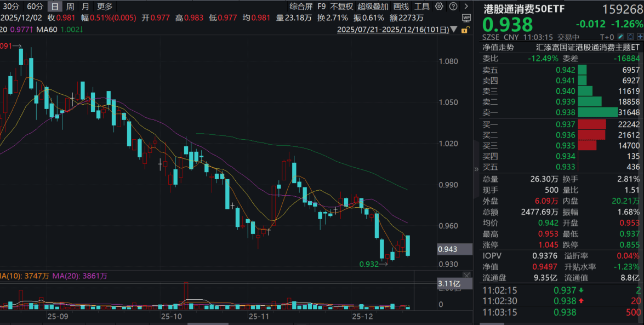The height and width of the screenshot is (325, 644).
Task: Expand toolbar with right chevron arrow
Action: pos(465,7)
